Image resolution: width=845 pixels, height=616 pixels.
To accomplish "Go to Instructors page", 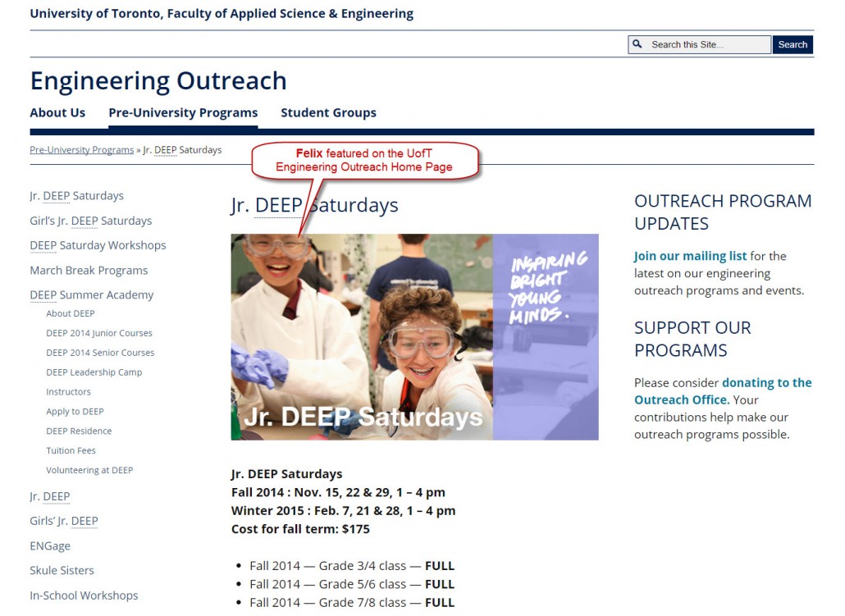I will 68,392.
